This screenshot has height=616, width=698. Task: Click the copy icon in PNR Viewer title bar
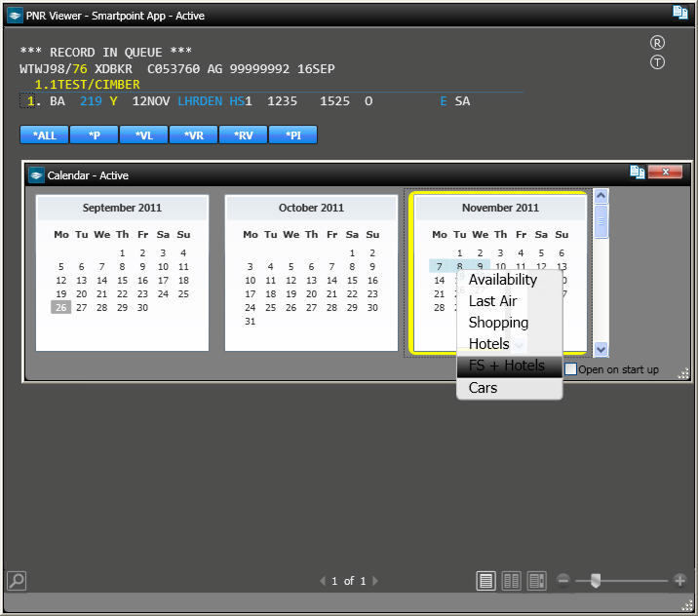(680, 12)
